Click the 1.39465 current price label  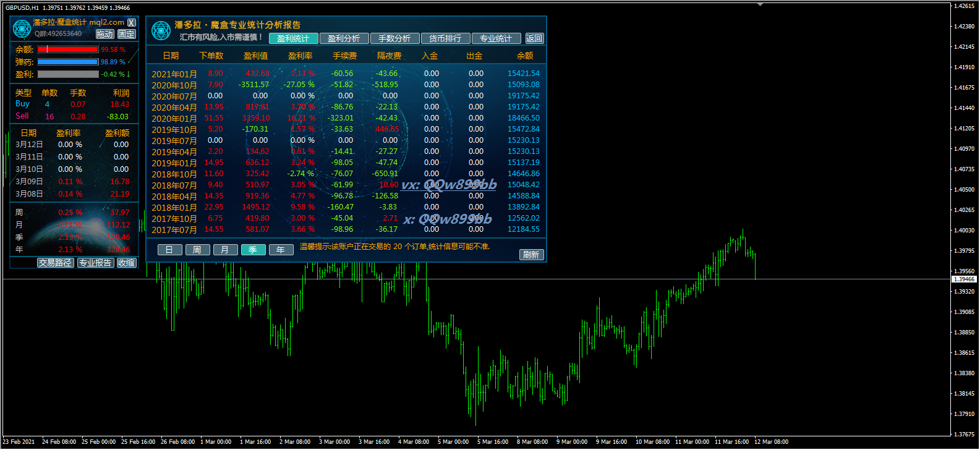[964, 279]
